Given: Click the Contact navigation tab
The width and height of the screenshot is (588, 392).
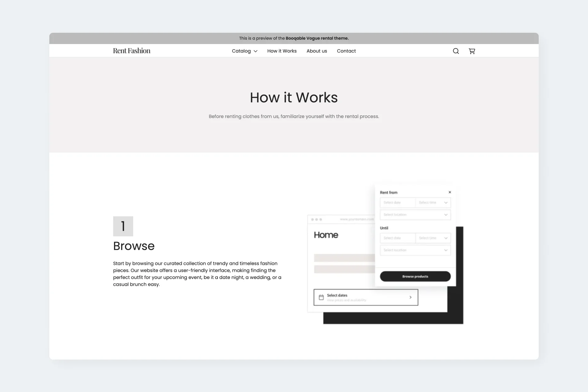Looking at the screenshot, I should click(x=346, y=51).
